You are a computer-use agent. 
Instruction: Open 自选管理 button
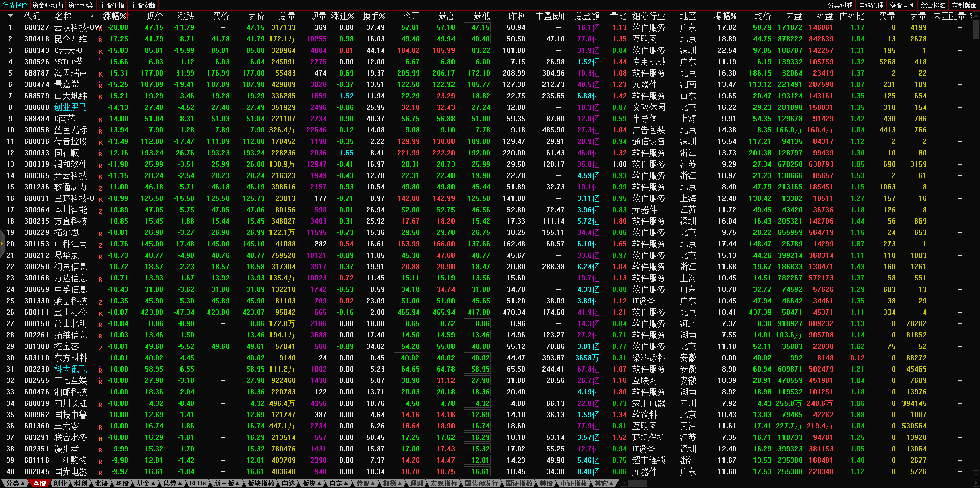click(x=871, y=5)
